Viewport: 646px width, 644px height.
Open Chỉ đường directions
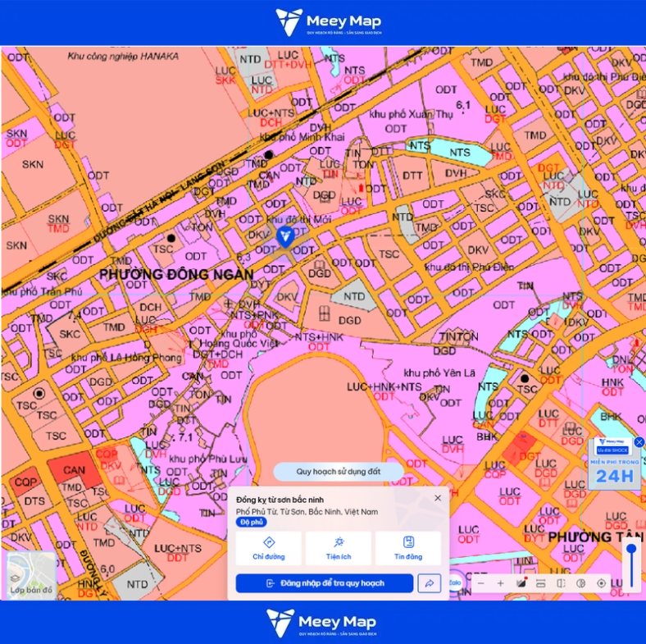[269, 548]
